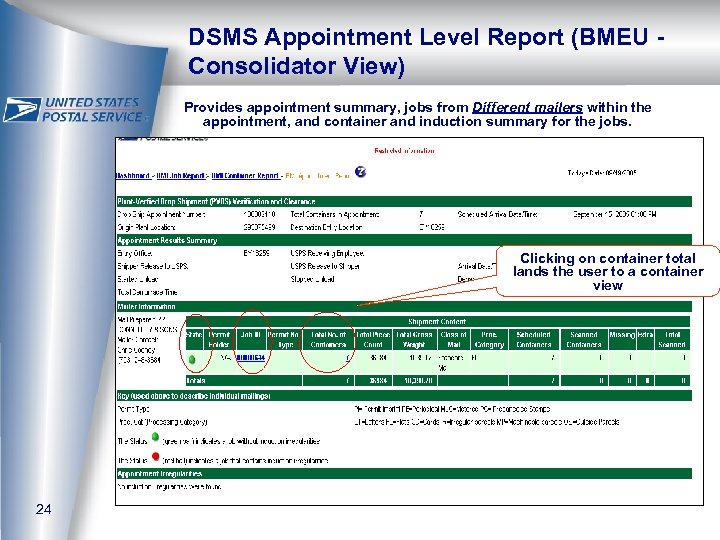Click the Shipment Content table heading
The height and width of the screenshot is (540, 720).
pyautogui.click(x=437, y=321)
